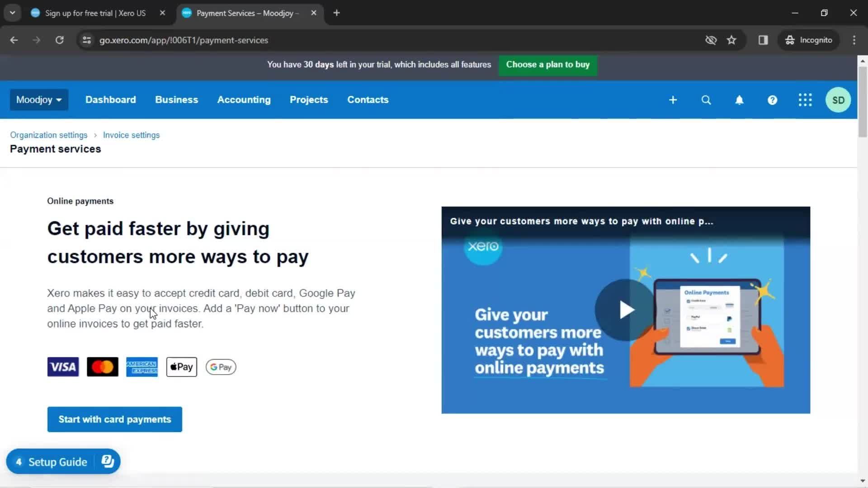The image size is (868, 488).
Task: Close the Xero sign up tab
Action: [162, 13]
